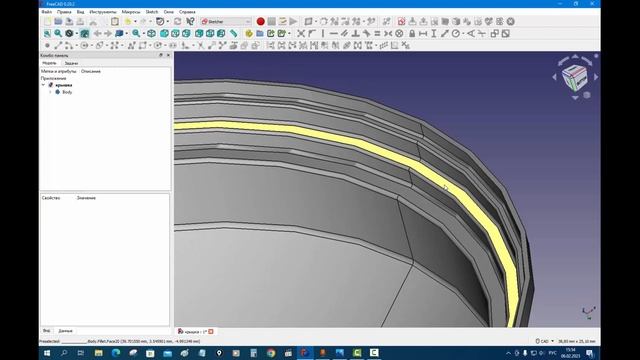Switch to the Данные properties tab
The width and height of the screenshot is (640, 360).
(x=65, y=331)
